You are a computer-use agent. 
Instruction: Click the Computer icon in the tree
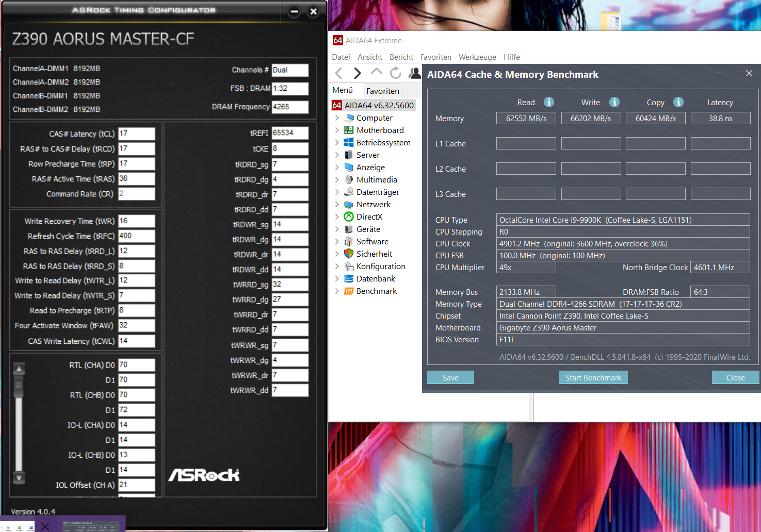click(349, 118)
